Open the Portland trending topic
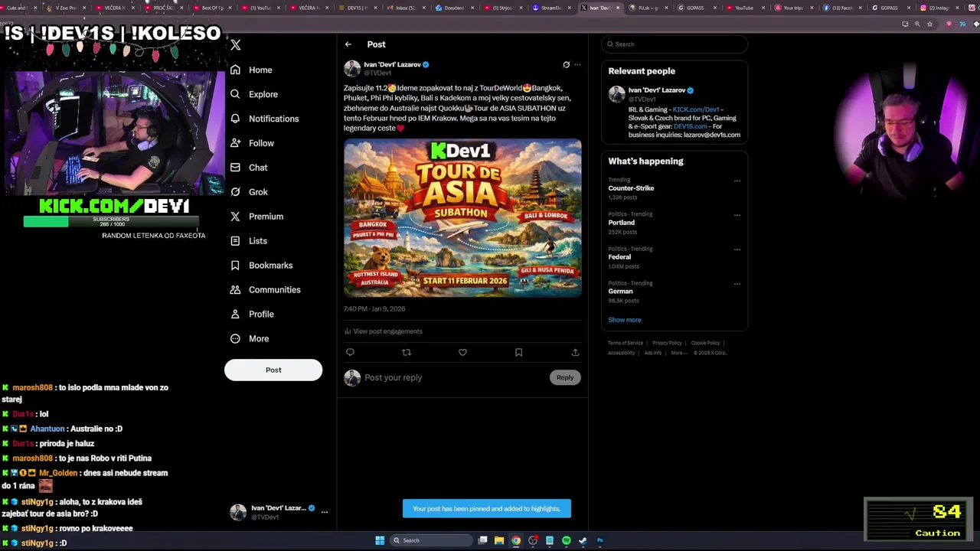The width and height of the screenshot is (980, 551). tap(622, 223)
